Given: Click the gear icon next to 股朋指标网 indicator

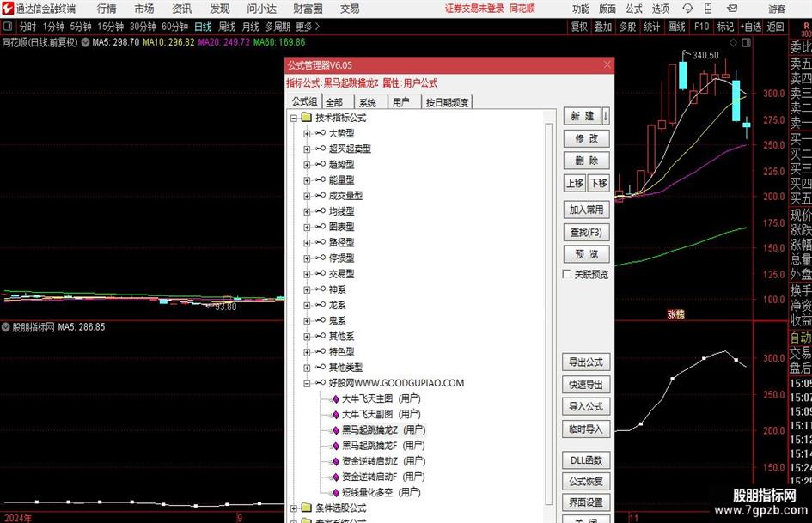Looking at the screenshot, I should click(5, 327).
